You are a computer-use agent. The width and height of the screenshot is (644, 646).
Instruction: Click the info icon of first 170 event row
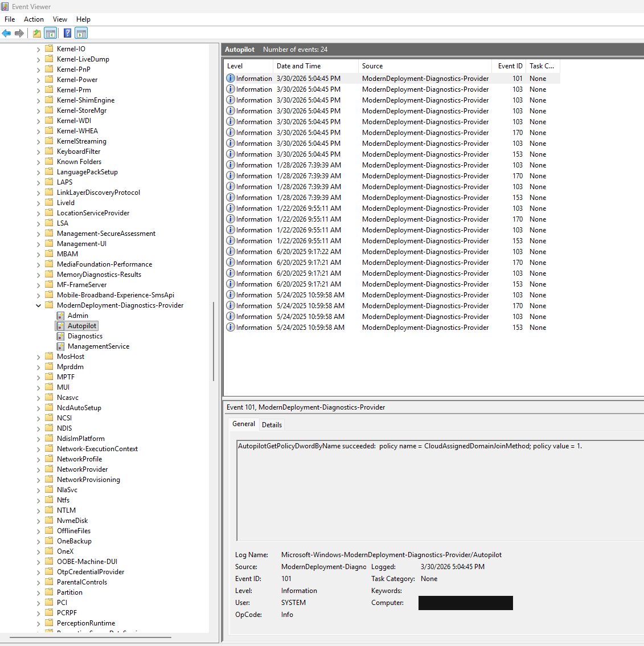click(231, 132)
